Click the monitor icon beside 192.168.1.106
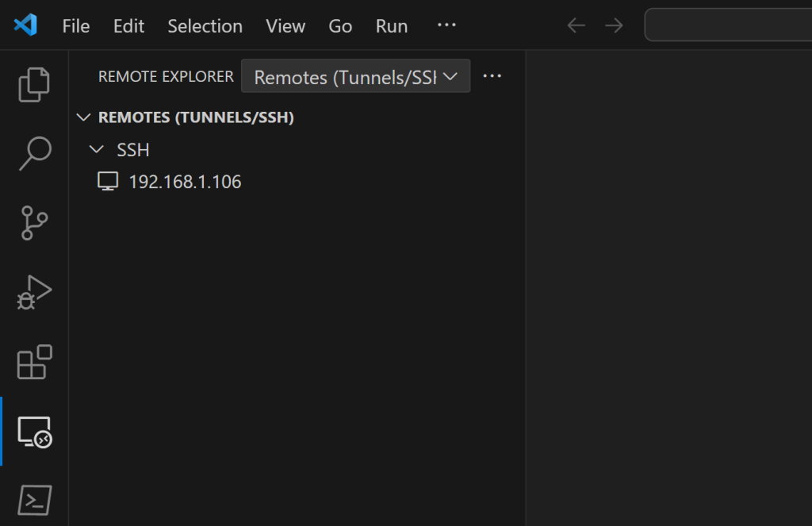The height and width of the screenshot is (526, 812). click(107, 181)
